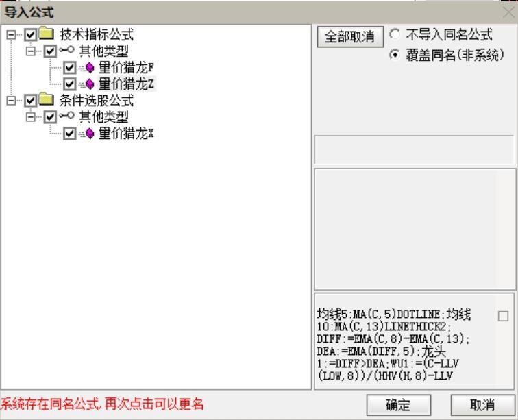Select the 条件选股公式 label
The image size is (518, 420).
coord(97,101)
